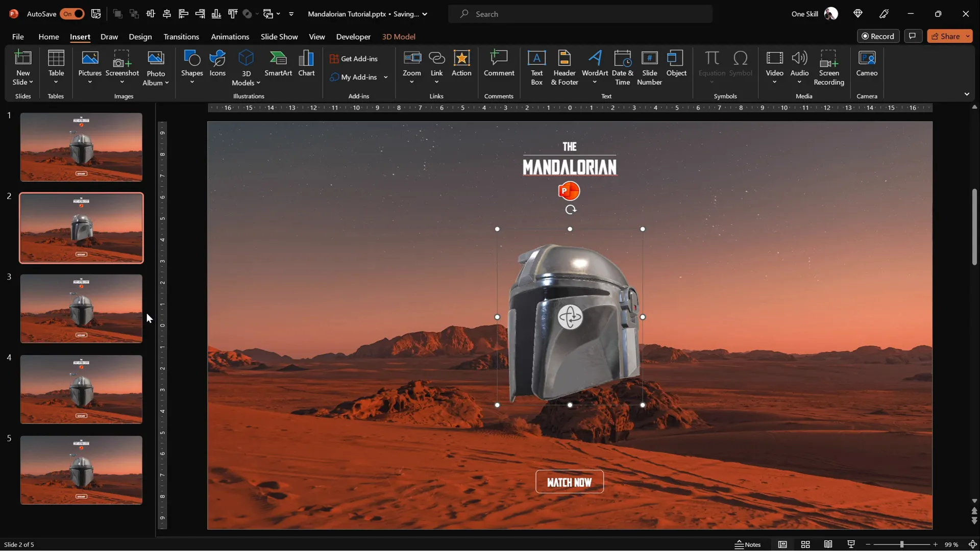Viewport: 980px width, 551px height.
Task: Expand the Photo Album dropdown arrow
Action: 167,83
